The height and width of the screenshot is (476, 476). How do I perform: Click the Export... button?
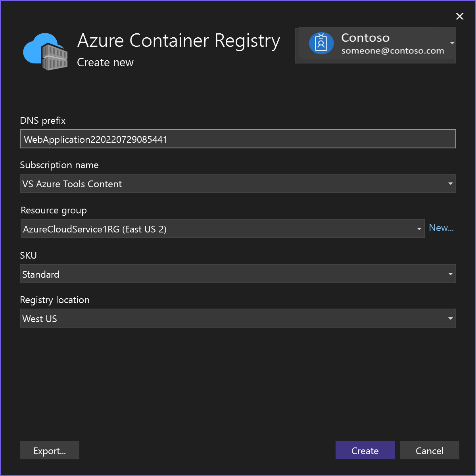pos(49,451)
